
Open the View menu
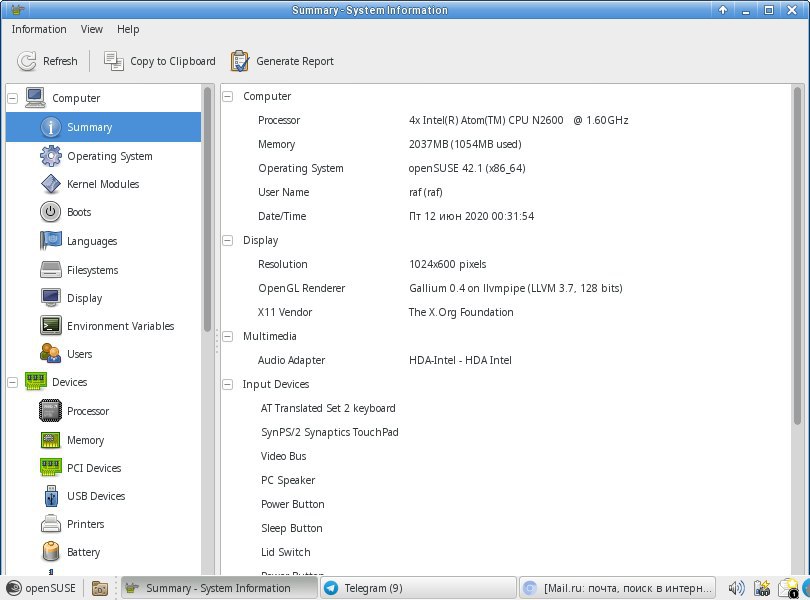(x=91, y=29)
